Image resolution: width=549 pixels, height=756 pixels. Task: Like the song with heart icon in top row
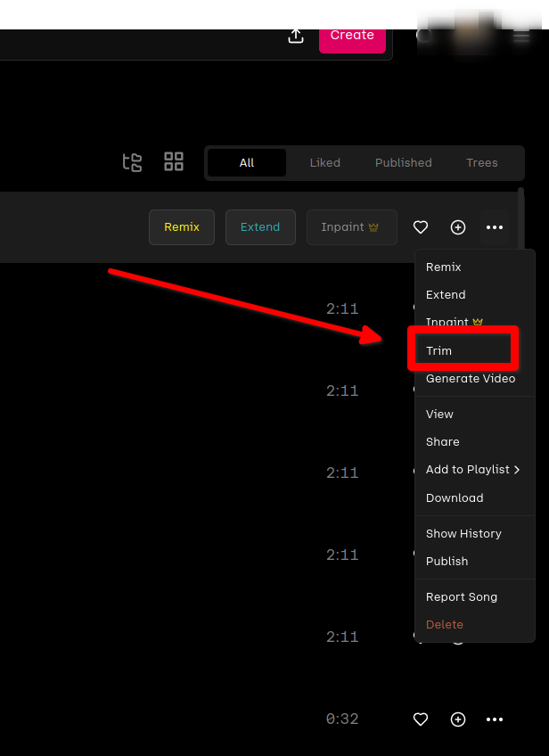421,227
